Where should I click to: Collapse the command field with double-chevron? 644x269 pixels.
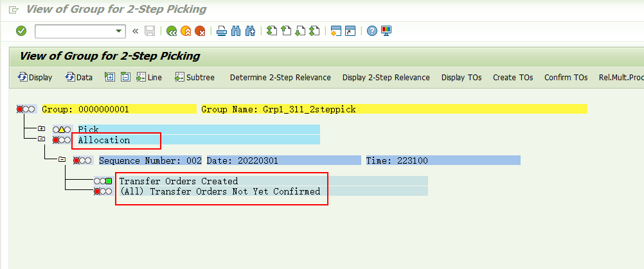pyautogui.click(x=135, y=31)
